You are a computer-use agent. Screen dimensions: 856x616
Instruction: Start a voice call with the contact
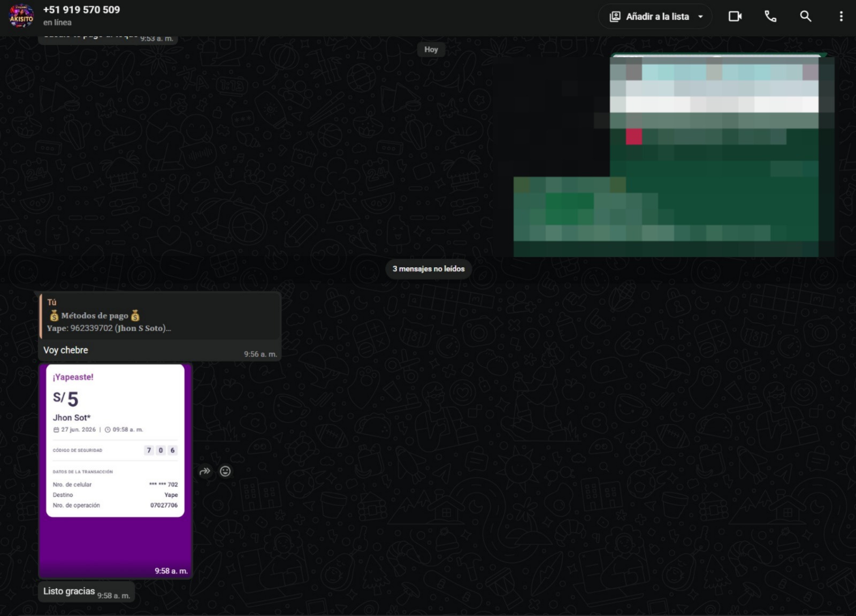tap(770, 17)
